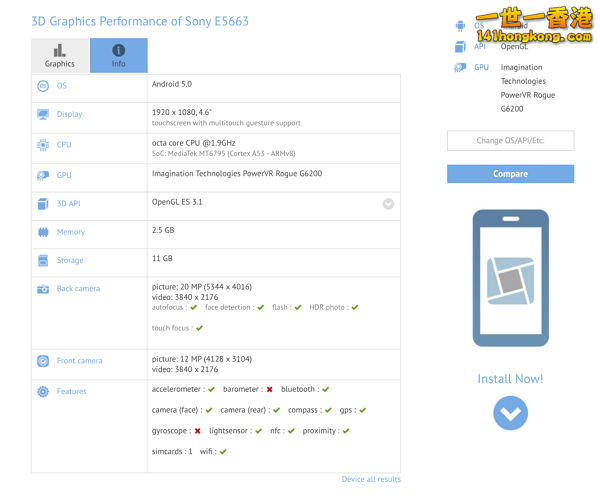Image resolution: width=600 pixels, height=498 pixels.
Task: Click the phone illustration thumbnail
Action: (510, 279)
